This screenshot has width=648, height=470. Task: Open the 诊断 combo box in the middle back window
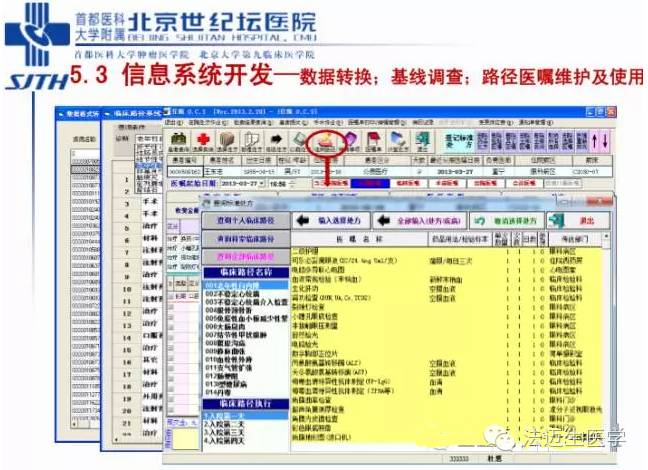coord(150,139)
